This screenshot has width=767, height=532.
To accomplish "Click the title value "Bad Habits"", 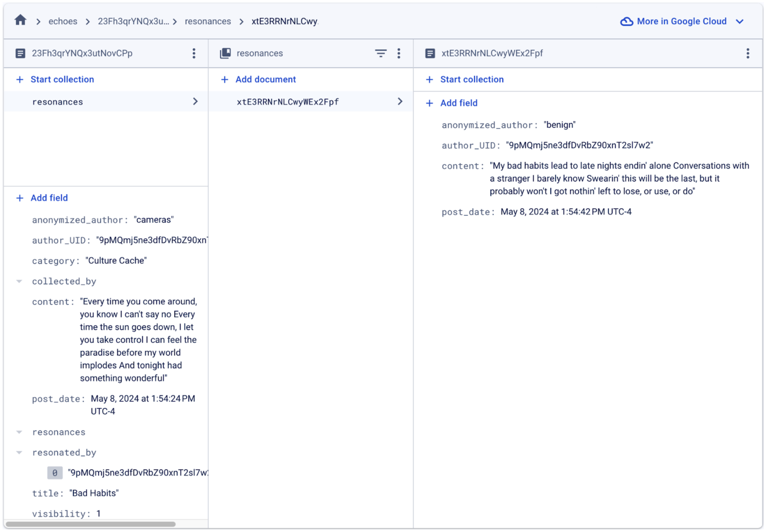I will 94,493.
